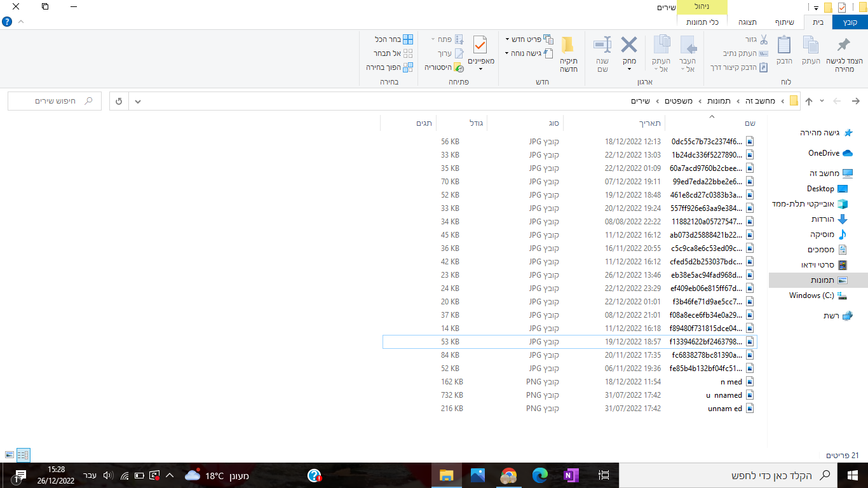
Task: Select Videos (סרטי וידאו) in the sidebar
Action: 824,265
